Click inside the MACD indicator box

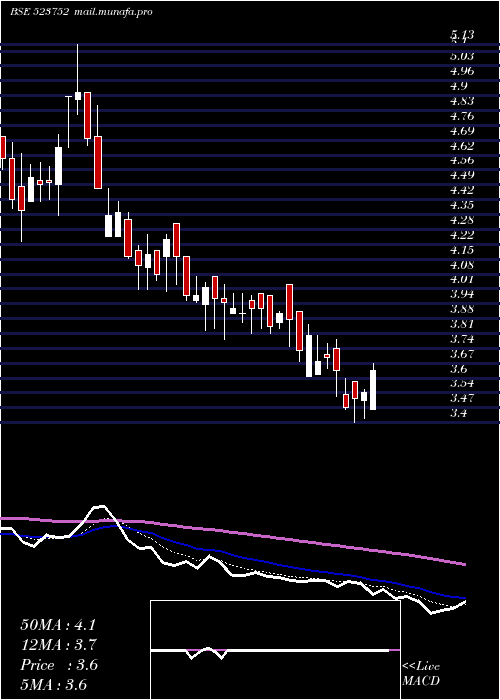(275, 650)
